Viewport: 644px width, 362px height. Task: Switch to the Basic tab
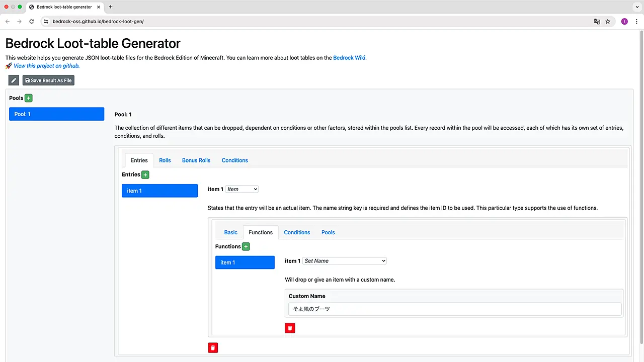click(x=230, y=232)
